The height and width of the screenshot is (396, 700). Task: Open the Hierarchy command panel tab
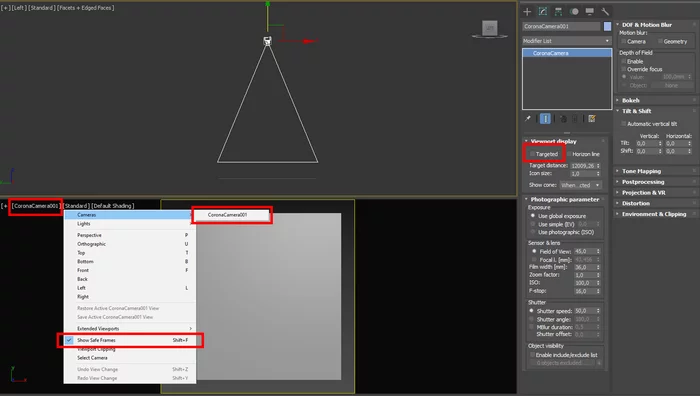click(558, 12)
